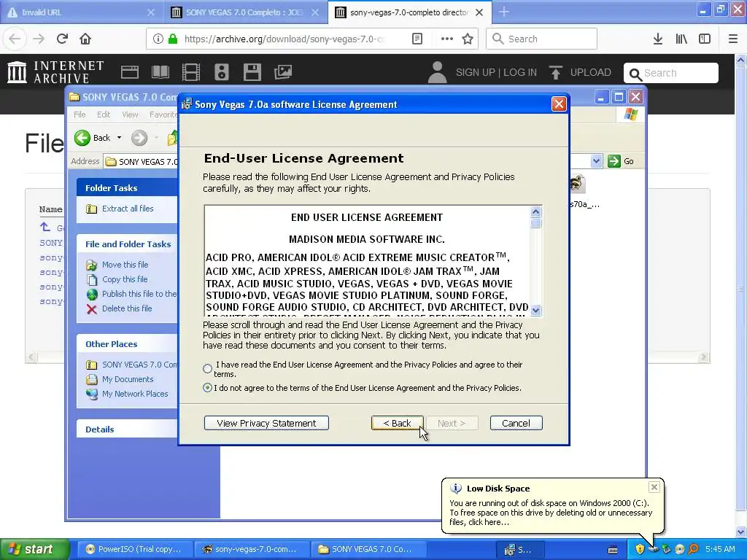Click the Firefox URL address field

285,39
